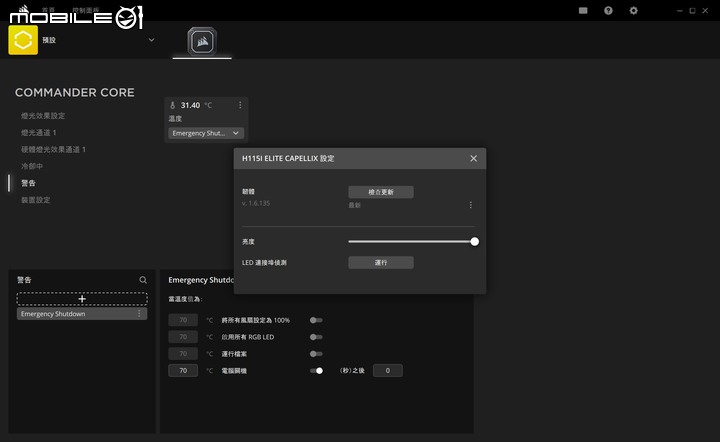This screenshot has height=442, width=720.
Task: Toggle 將所有風扇設定為 100% switch
Action: tap(316, 320)
